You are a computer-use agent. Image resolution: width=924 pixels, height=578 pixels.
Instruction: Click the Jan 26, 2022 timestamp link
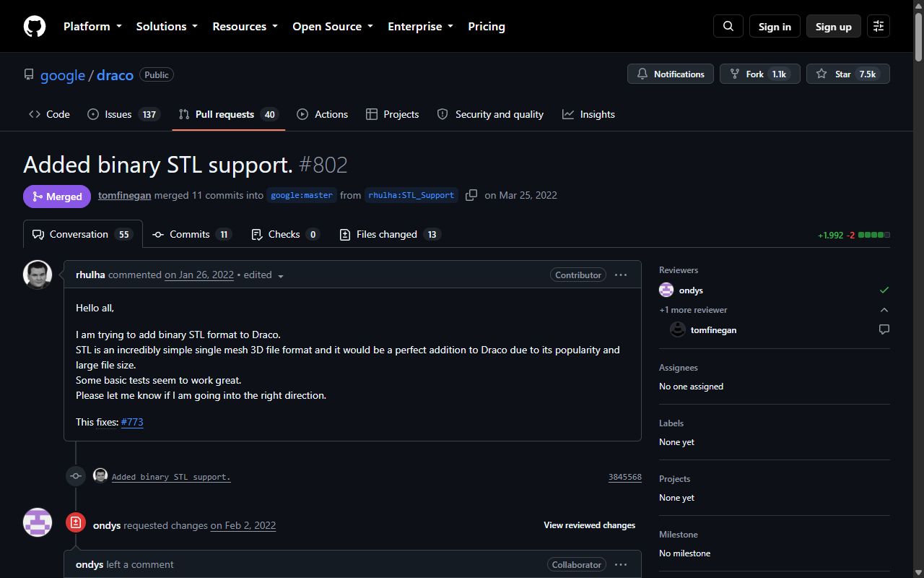199,275
